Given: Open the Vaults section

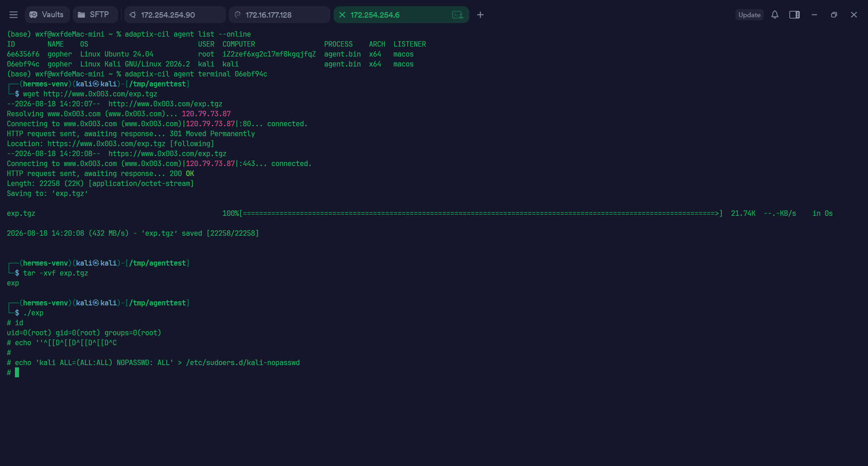Looking at the screenshot, I should [x=47, y=15].
